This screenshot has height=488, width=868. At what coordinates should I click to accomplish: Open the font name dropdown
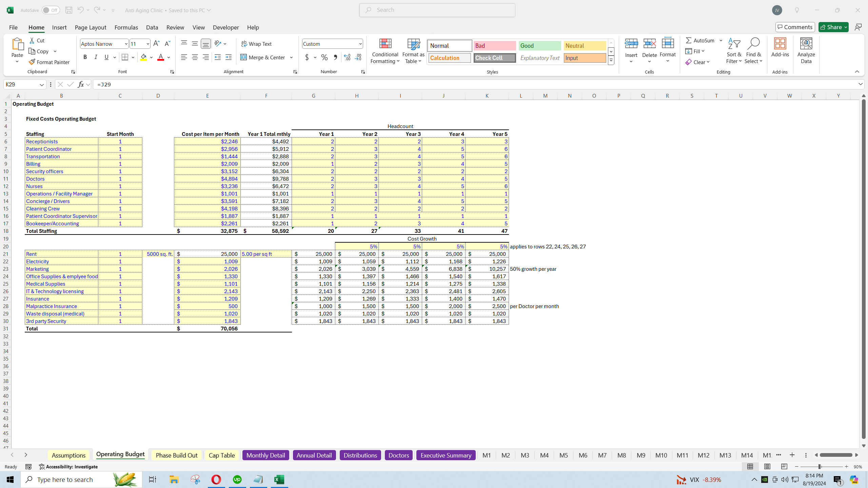[126, 44]
